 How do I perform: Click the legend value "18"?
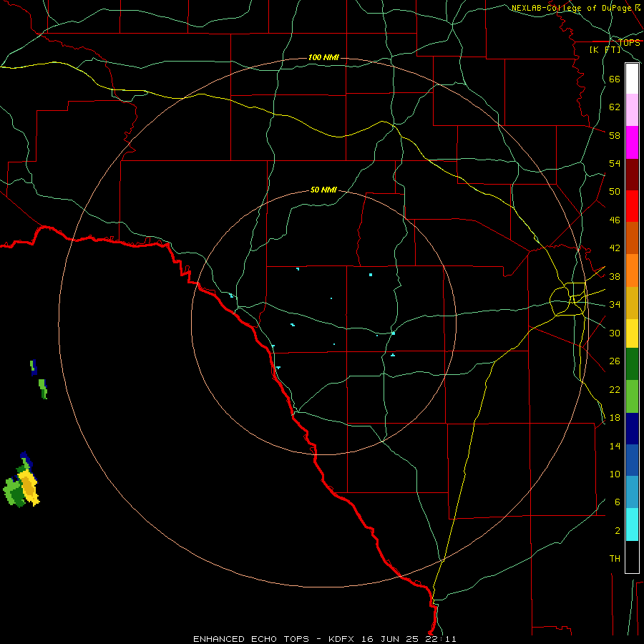coord(615,418)
